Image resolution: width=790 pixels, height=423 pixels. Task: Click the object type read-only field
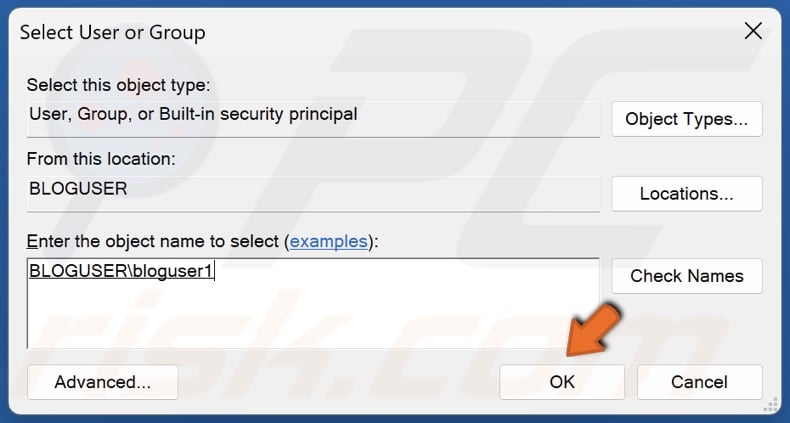click(312, 114)
